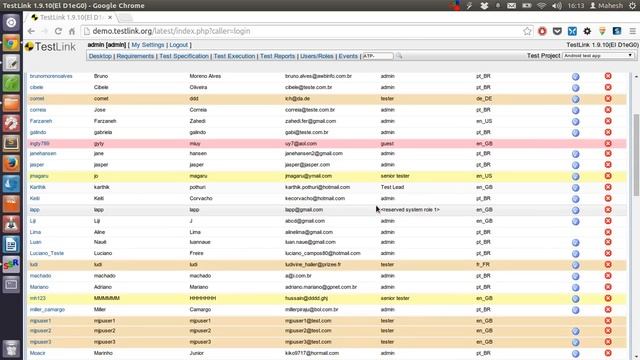This screenshot has width=640, height=360.
Task: Reload the page in Chrome
Action: pos(58,31)
